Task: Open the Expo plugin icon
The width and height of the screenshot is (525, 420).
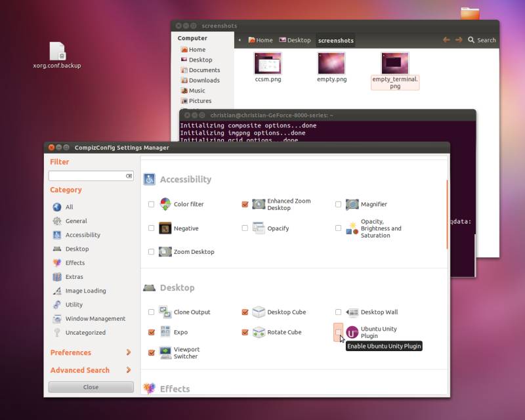Action: (x=165, y=332)
